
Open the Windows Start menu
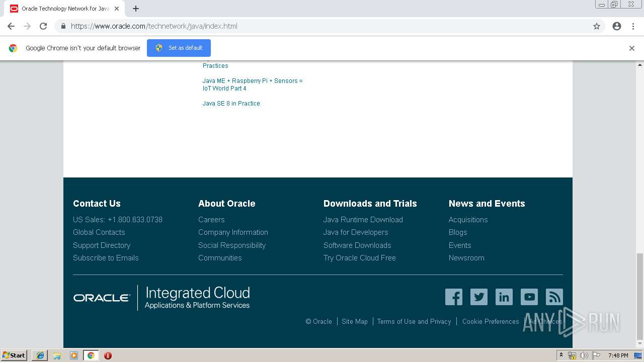pos(14,355)
